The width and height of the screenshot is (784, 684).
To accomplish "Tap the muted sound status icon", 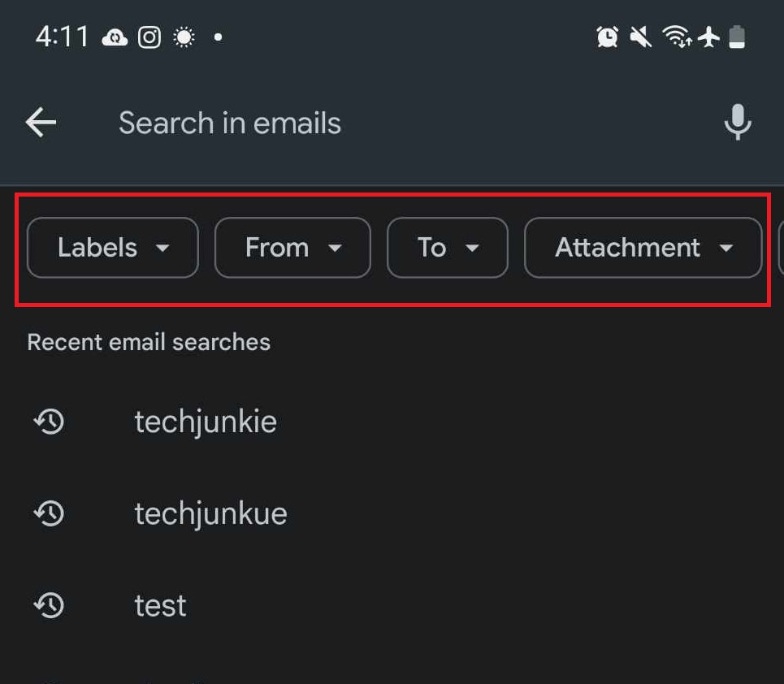I will click(641, 37).
